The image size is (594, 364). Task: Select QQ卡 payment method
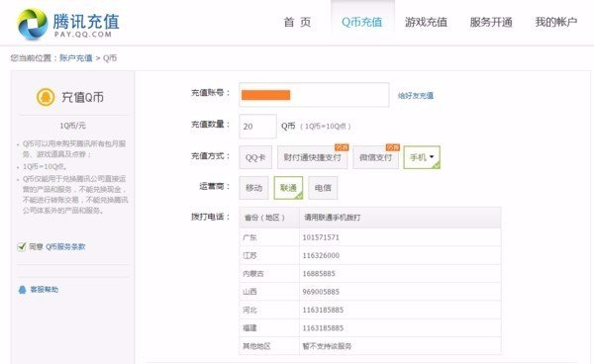[x=255, y=157]
